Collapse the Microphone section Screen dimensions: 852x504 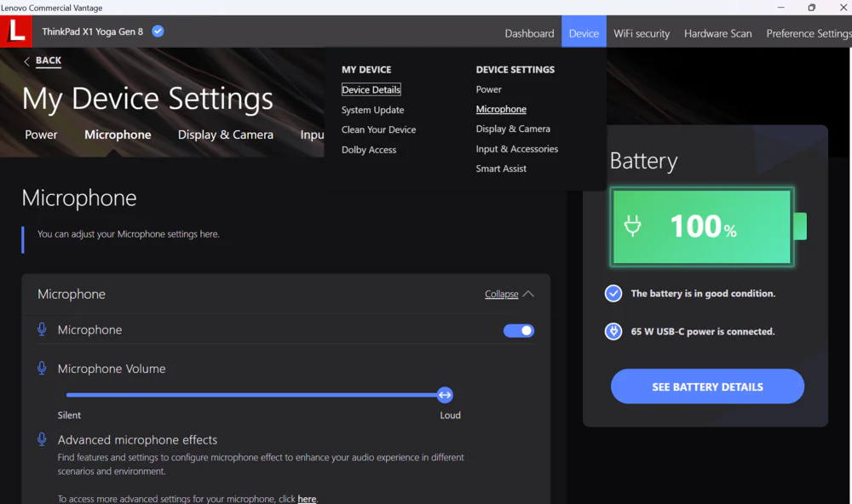(502, 294)
